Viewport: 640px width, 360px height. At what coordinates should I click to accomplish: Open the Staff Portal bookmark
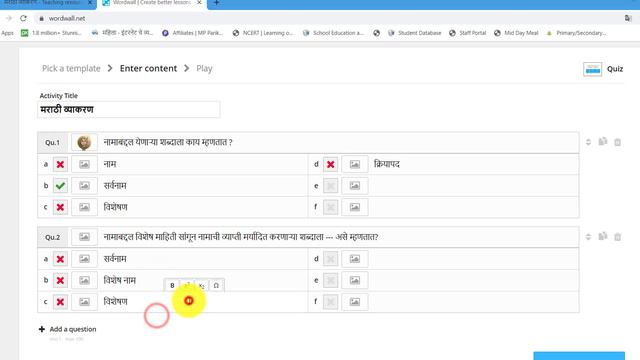468,33
